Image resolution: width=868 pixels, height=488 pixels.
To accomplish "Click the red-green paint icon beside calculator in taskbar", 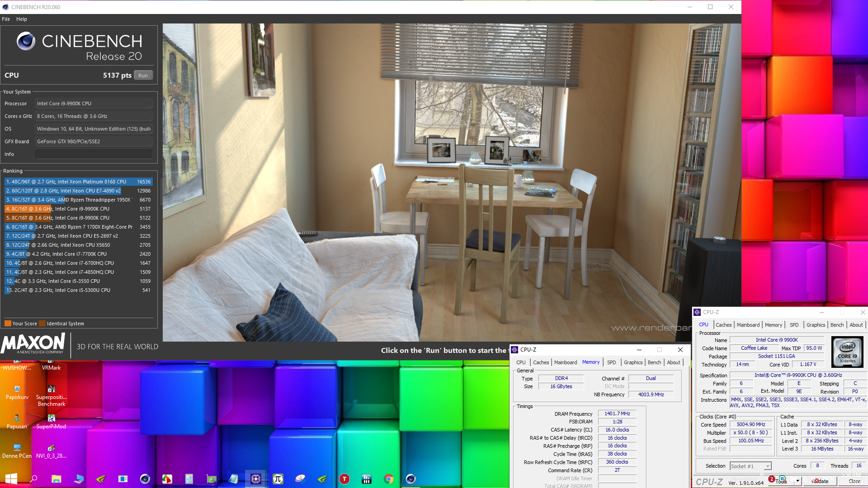I will point(167,479).
